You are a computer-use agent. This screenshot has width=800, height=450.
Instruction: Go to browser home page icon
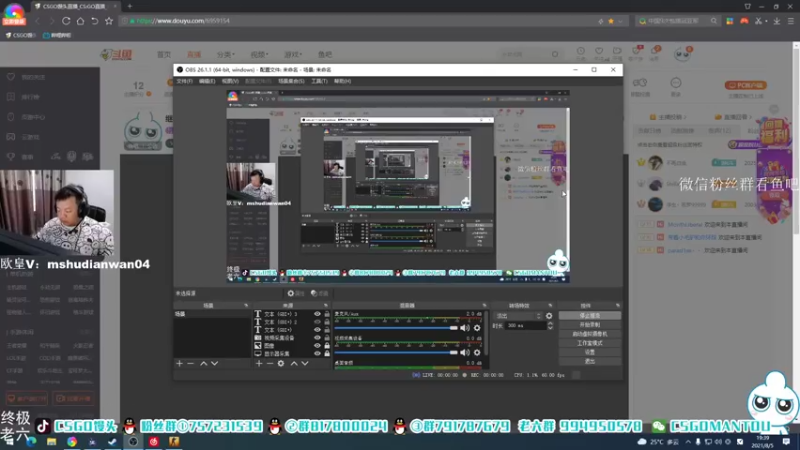coord(80,21)
